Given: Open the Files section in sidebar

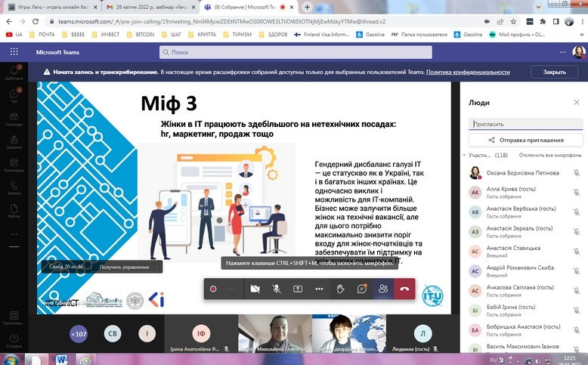Looking at the screenshot, I should point(14,211).
